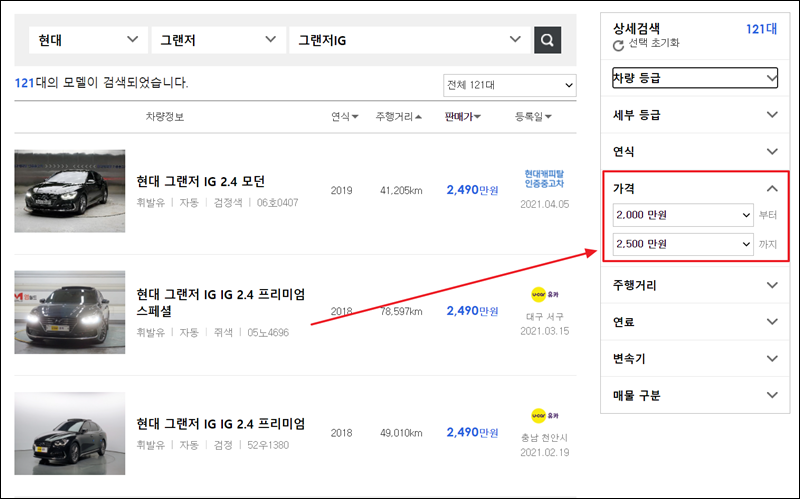Open the 2,500 만원 maximum price dropdown

tap(683, 244)
